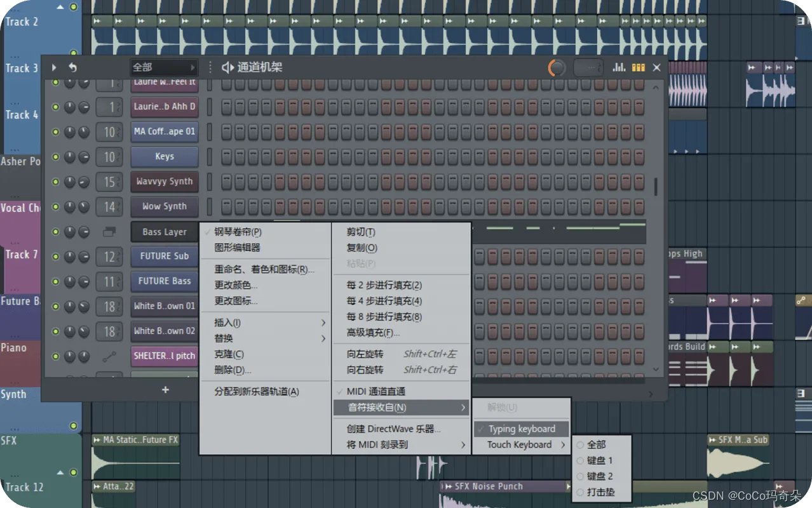This screenshot has height=508, width=812.
Task: Add a channel with the plus icon
Action: click(165, 390)
